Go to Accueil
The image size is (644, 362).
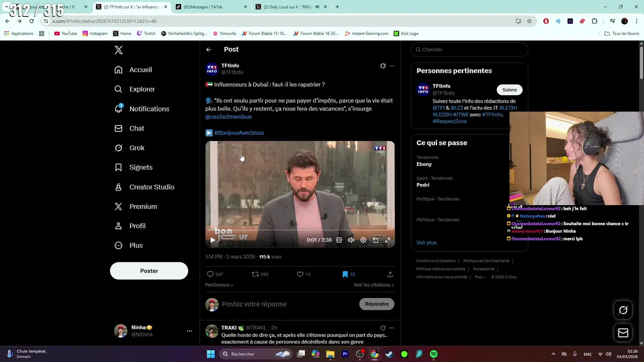pyautogui.click(x=133, y=70)
